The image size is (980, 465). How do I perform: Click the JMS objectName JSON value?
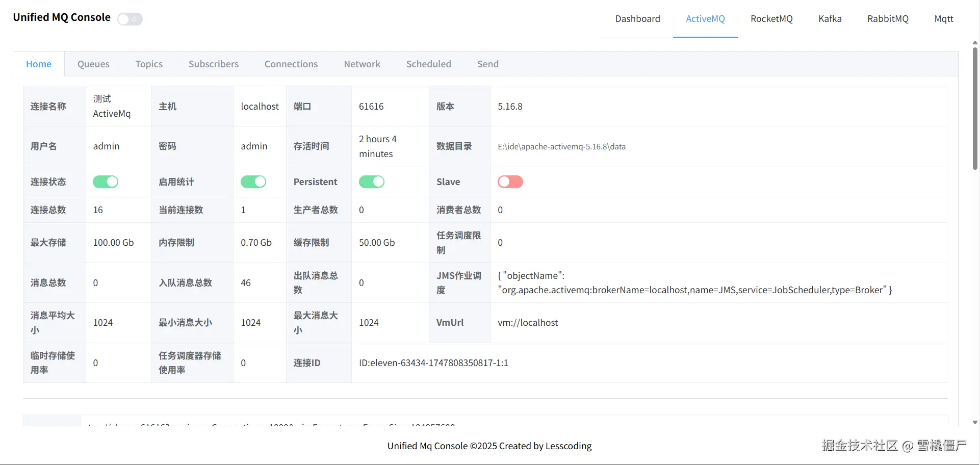tap(695, 283)
